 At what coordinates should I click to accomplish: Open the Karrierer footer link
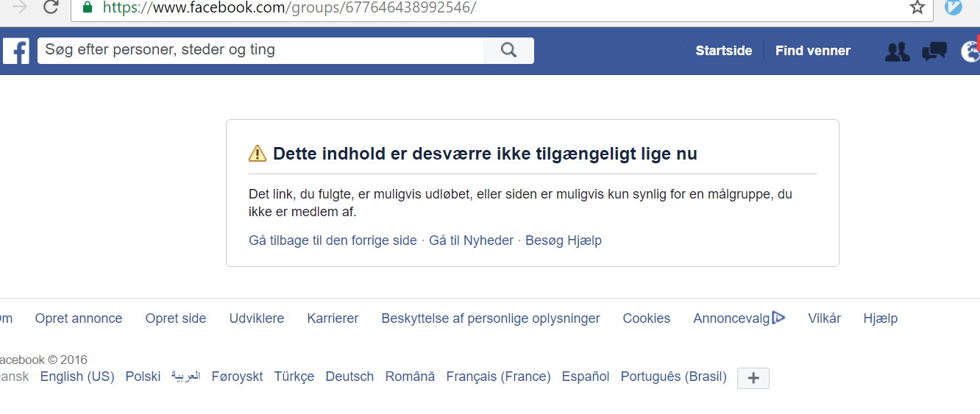point(333,318)
